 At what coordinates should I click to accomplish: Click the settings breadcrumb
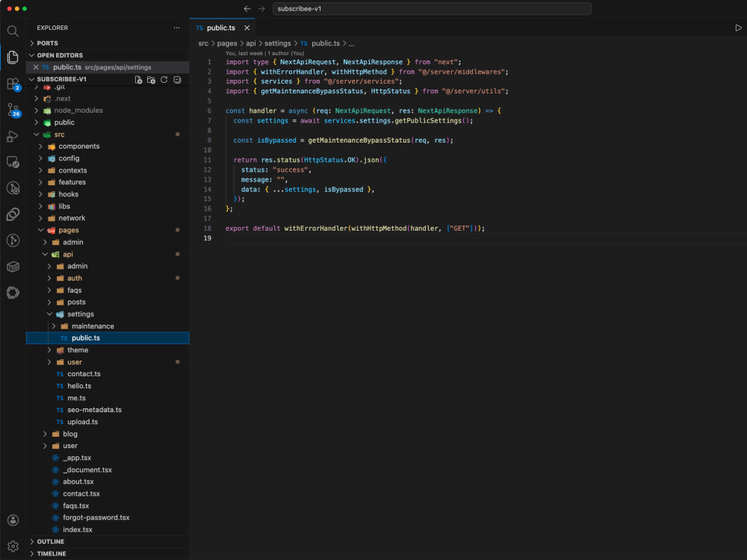278,43
